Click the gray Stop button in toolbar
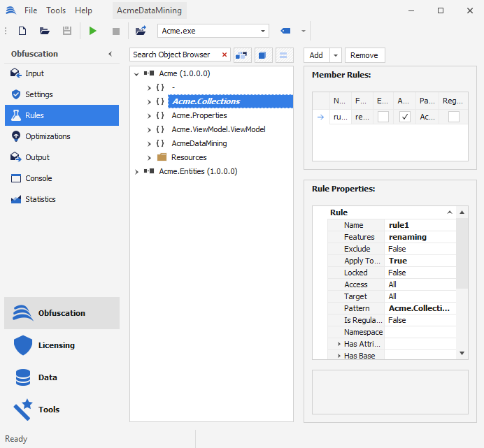 click(116, 31)
